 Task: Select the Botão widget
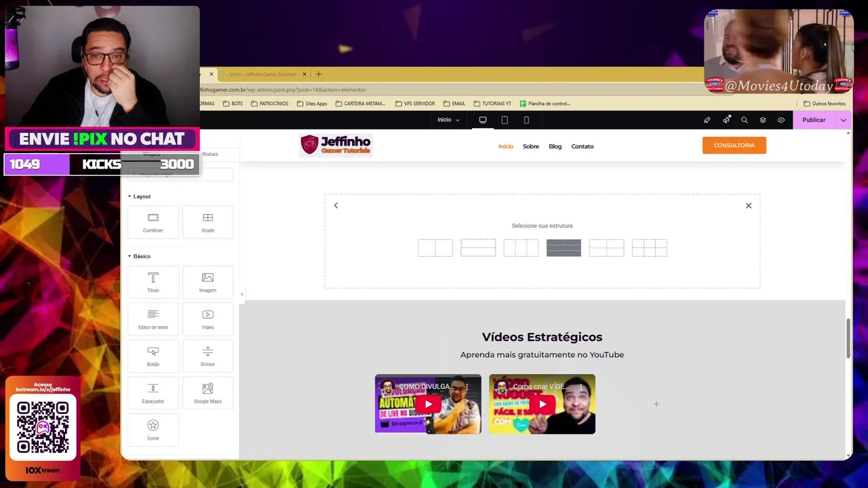coord(153,357)
